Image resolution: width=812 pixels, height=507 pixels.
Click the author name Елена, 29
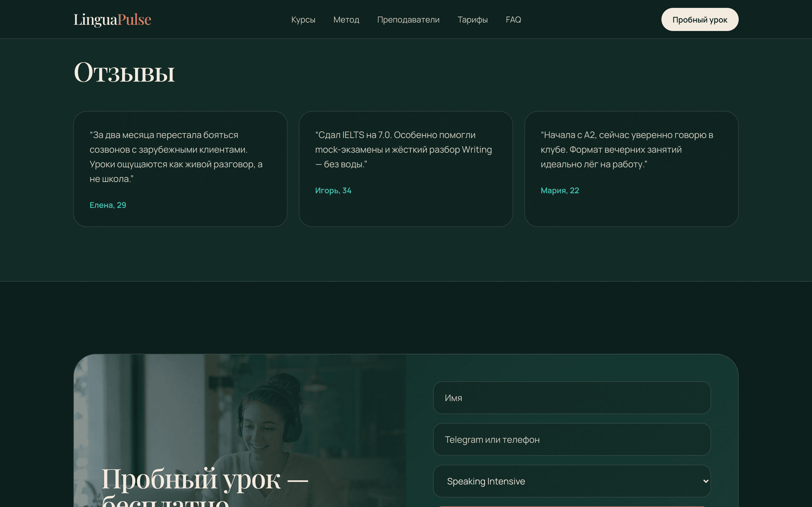pyautogui.click(x=108, y=205)
